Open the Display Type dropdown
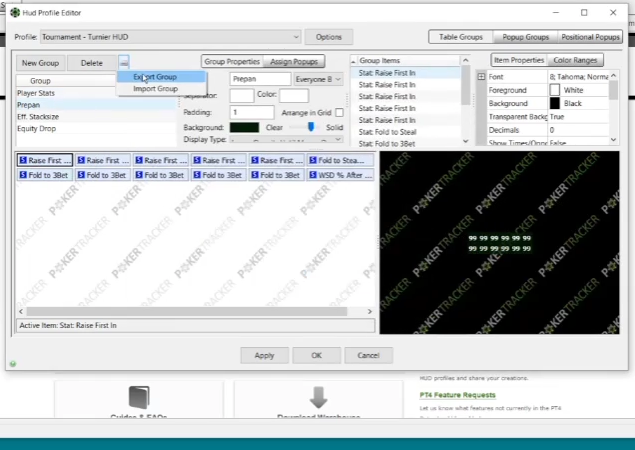Viewport: 635px width, 450px height. coord(286,140)
